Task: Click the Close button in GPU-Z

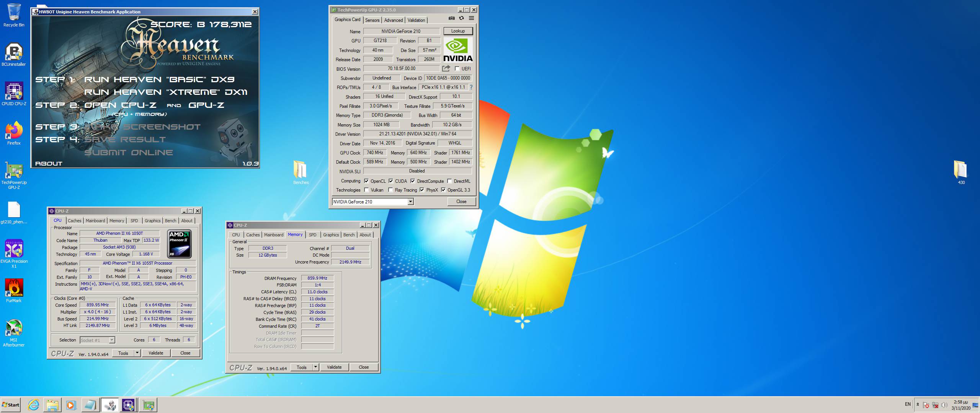Action: pos(461,202)
